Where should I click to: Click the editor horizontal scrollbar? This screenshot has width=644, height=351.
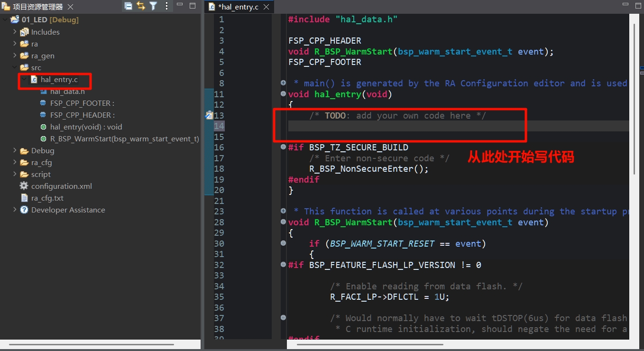tap(370, 344)
